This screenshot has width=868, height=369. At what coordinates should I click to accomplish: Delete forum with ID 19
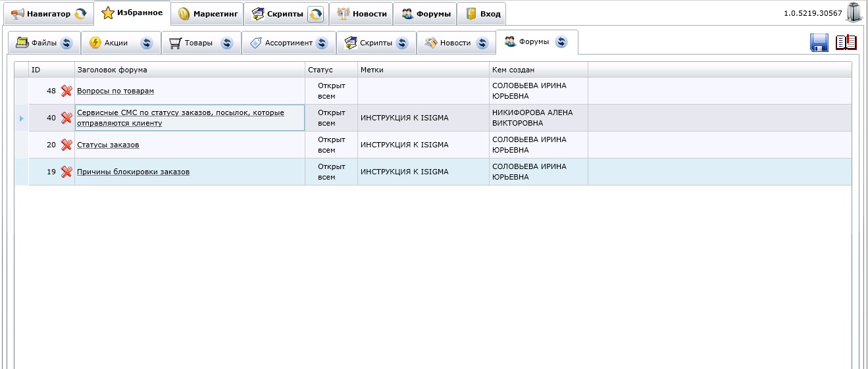point(66,172)
